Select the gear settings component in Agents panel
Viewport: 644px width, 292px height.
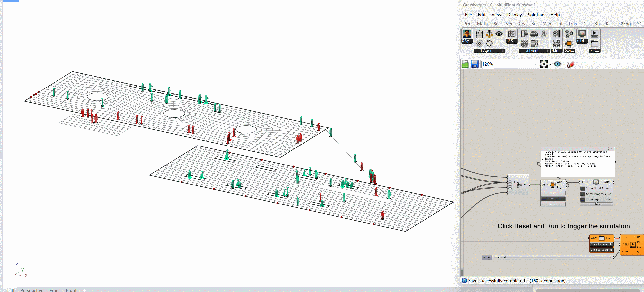pos(479,43)
